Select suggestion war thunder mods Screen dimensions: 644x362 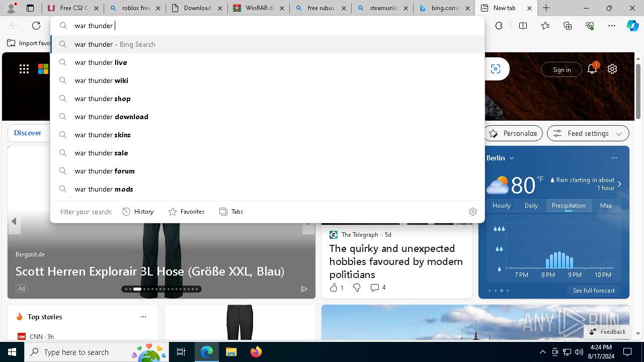click(267, 189)
